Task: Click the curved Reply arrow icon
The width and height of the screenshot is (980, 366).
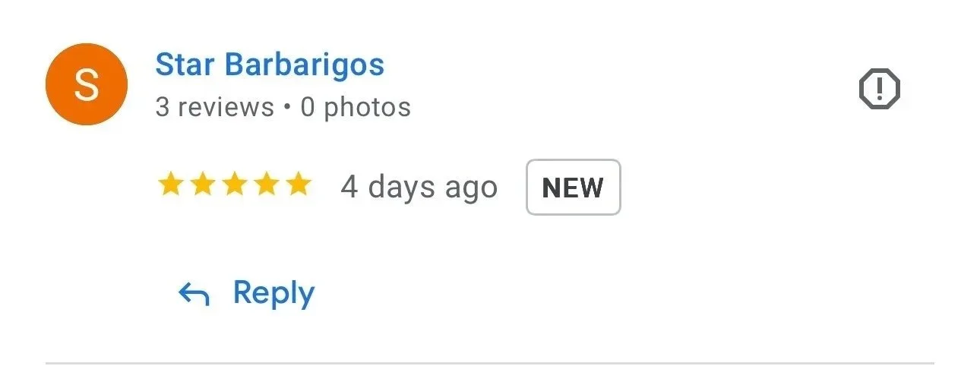Action: (x=194, y=294)
